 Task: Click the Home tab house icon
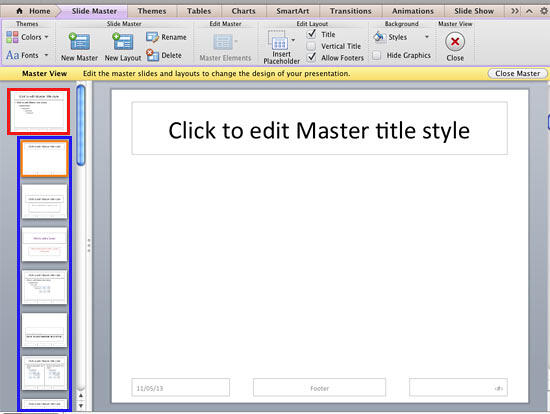[20, 11]
